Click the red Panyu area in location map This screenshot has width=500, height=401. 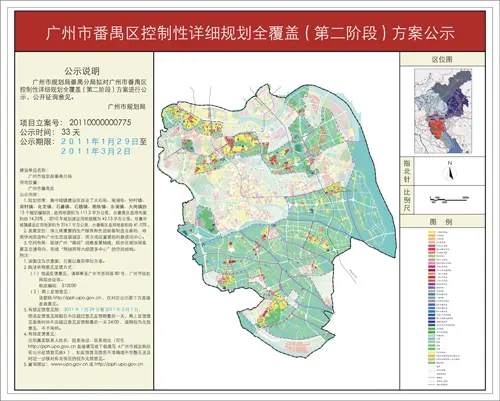pos(437,128)
